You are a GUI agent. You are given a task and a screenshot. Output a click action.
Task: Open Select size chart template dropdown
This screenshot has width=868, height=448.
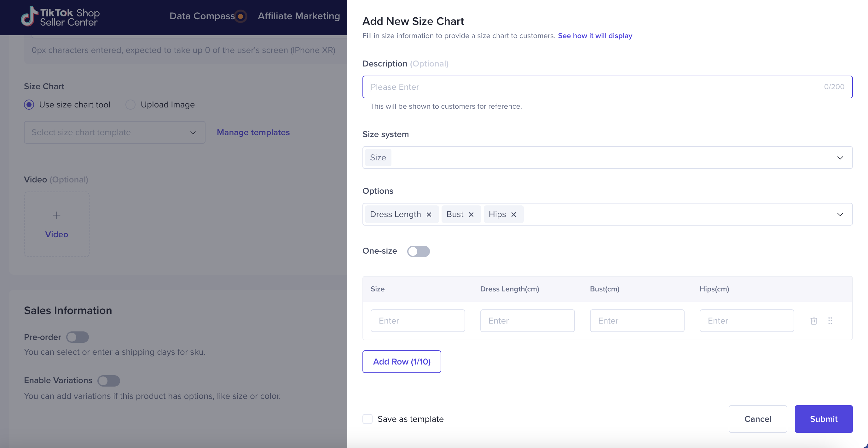pyautogui.click(x=114, y=132)
